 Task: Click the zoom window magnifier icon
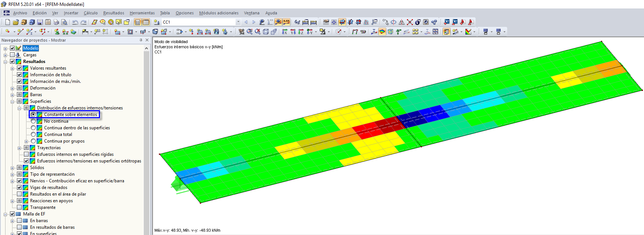pos(249,32)
